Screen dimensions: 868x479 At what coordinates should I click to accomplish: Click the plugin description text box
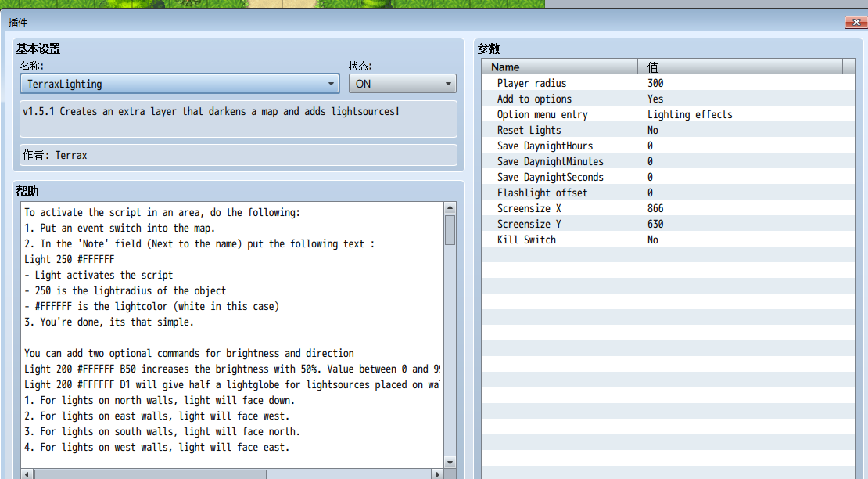[x=239, y=118]
